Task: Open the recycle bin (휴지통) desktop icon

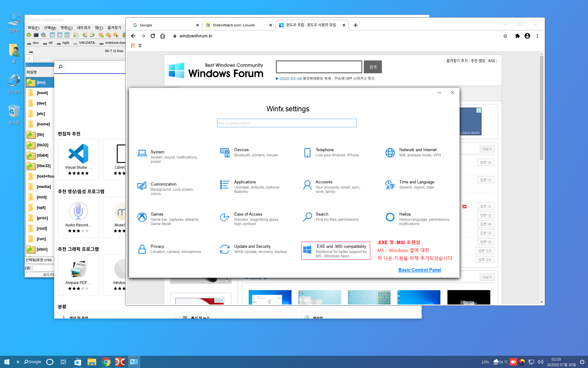Action: pos(14,115)
